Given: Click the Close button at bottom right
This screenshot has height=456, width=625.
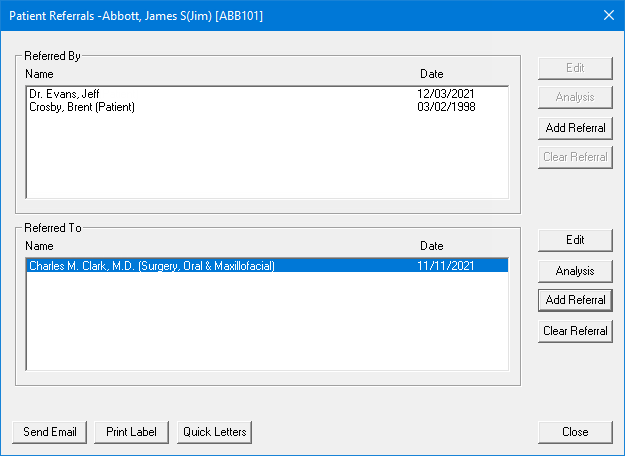Looking at the screenshot, I should pyautogui.click(x=574, y=432).
